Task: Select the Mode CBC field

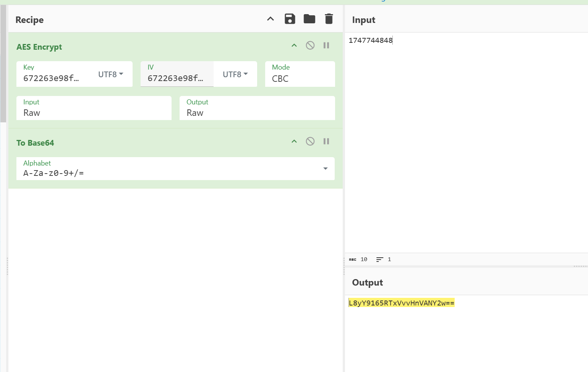Action: (300, 75)
